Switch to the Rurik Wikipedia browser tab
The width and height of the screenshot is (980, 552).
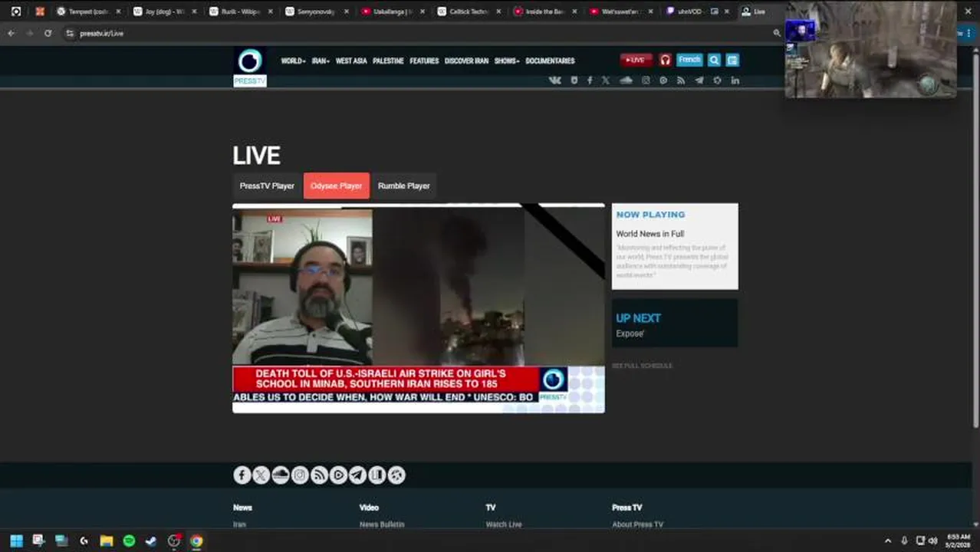(x=240, y=11)
